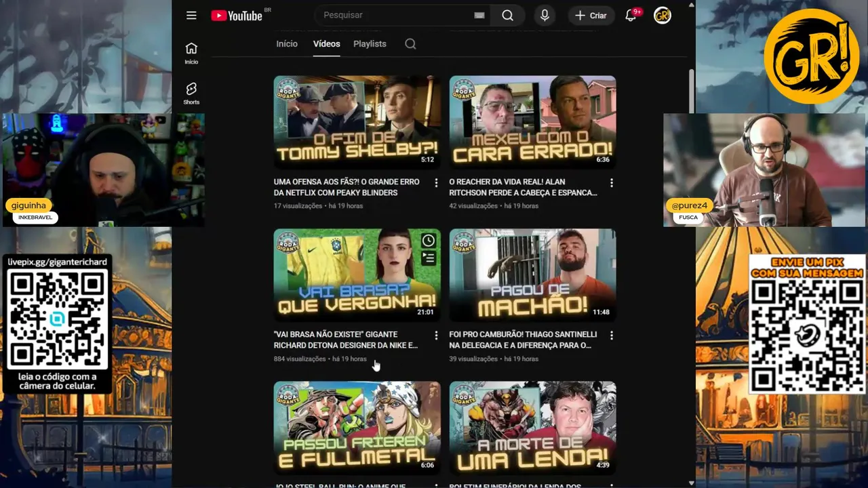Click the 6:36 duration badge
This screenshot has width=868, height=488.
603,160
